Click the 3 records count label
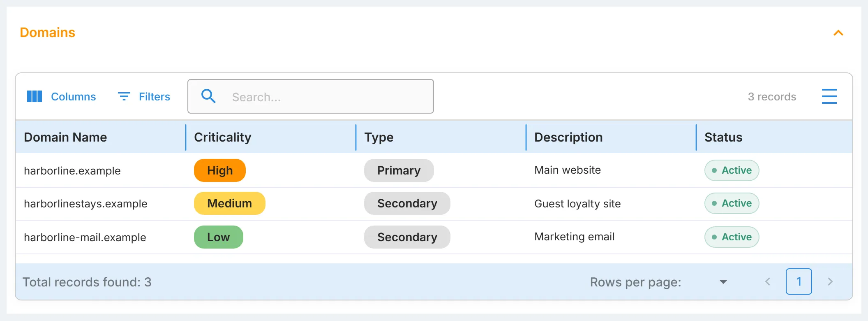Screen dimensions: 868x321 tap(772, 97)
